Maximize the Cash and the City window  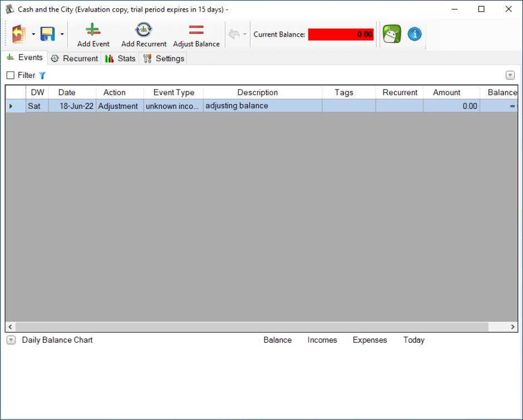point(481,9)
